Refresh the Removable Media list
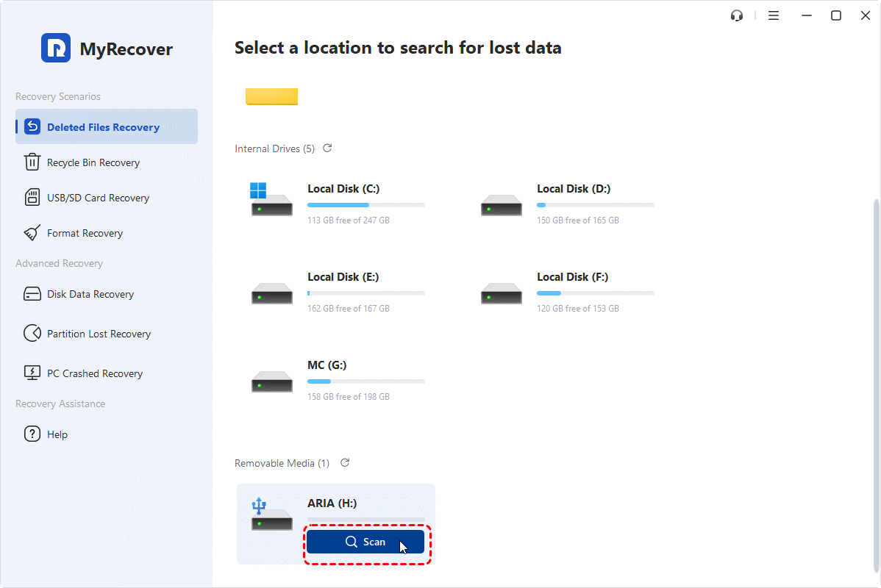The image size is (881, 588). coord(345,463)
